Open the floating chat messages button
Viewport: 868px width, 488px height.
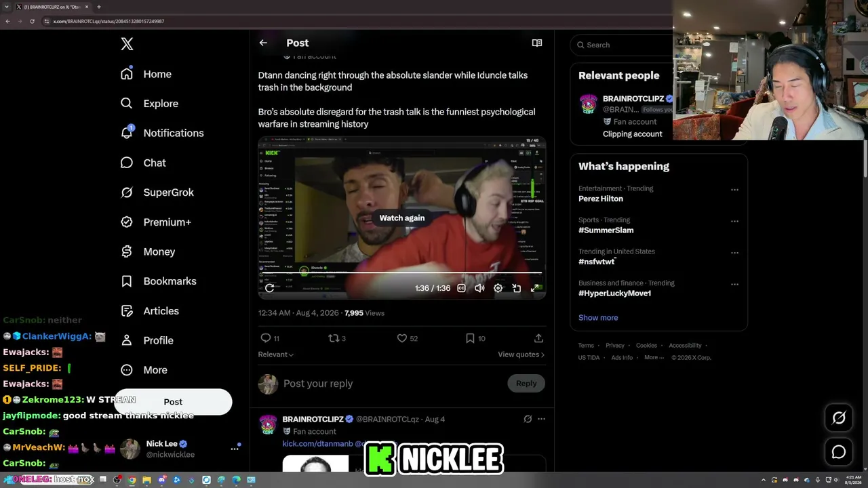coord(839,452)
